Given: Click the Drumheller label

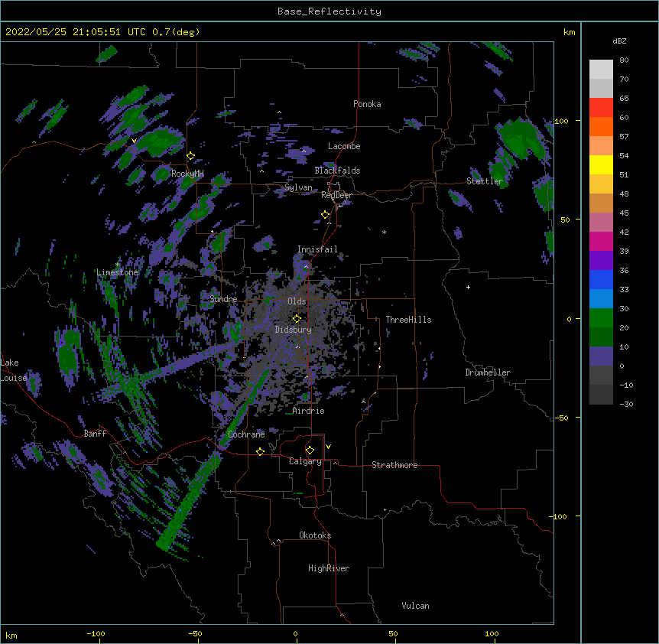Looking at the screenshot, I should pyautogui.click(x=488, y=372).
